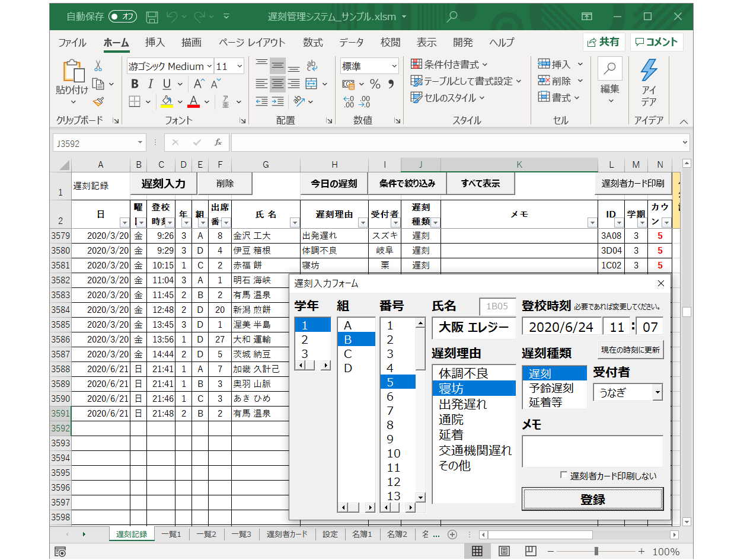Click the 遅刻入力 button on the sheet
The height and width of the screenshot is (560, 747).
tap(164, 184)
